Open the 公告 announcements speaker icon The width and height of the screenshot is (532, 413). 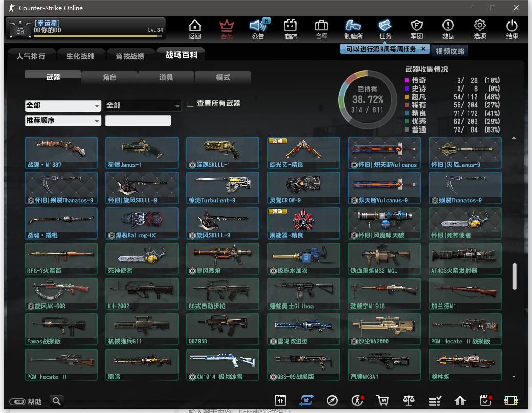click(258, 29)
